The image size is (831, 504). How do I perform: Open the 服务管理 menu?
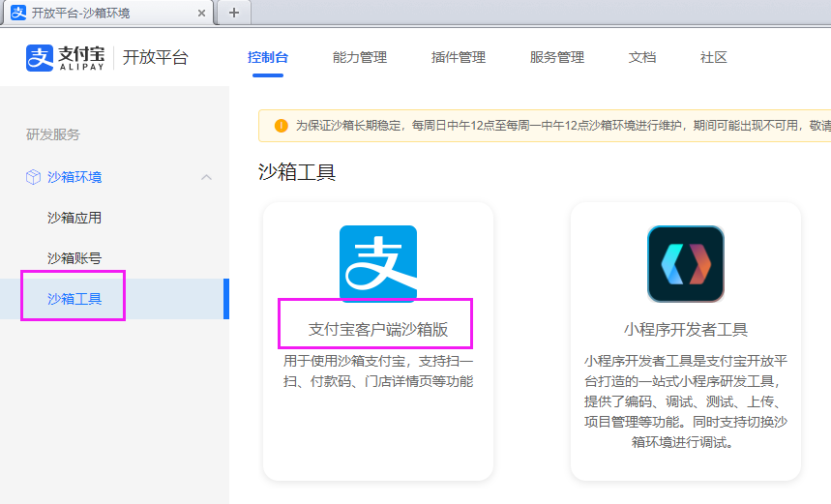[x=557, y=57]
